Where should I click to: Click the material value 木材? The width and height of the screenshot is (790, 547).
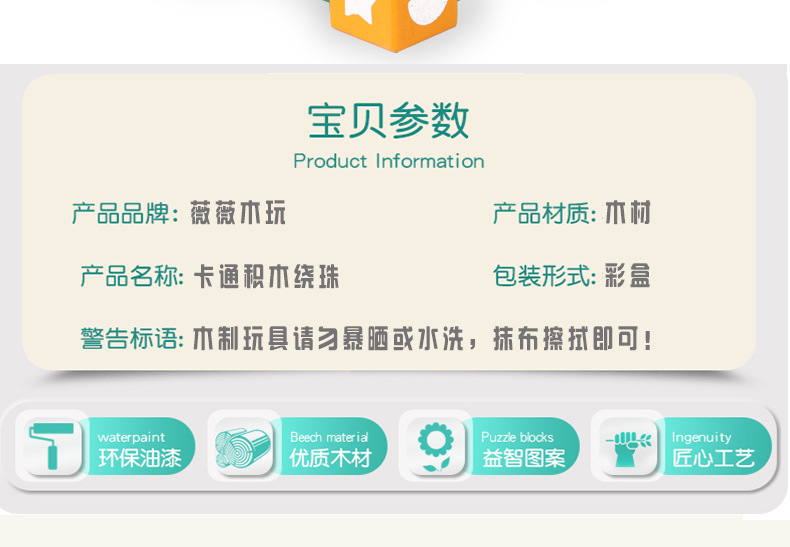tap(628, 213)
